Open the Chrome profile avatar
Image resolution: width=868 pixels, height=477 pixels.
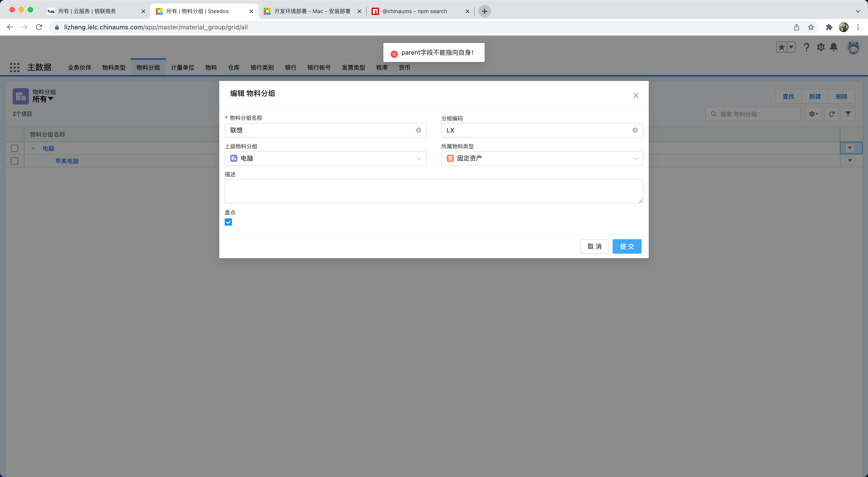(x=843, y=27)
